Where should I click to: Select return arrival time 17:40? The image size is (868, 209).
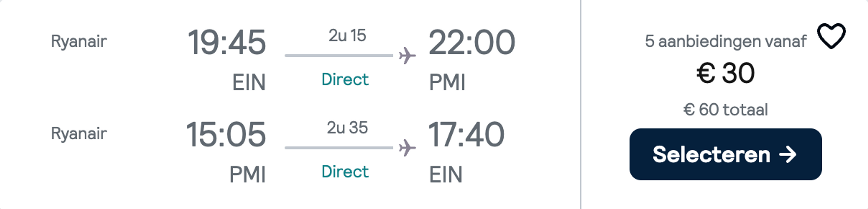(466, 134)
